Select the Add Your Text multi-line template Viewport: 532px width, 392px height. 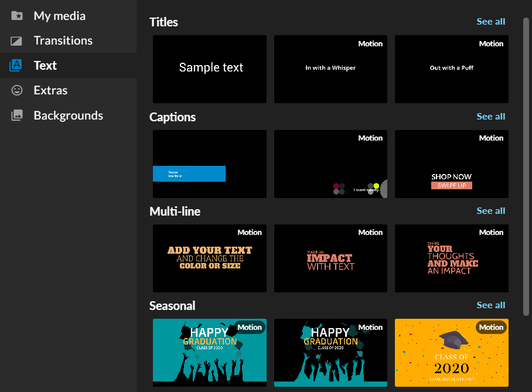click(210, 258)
